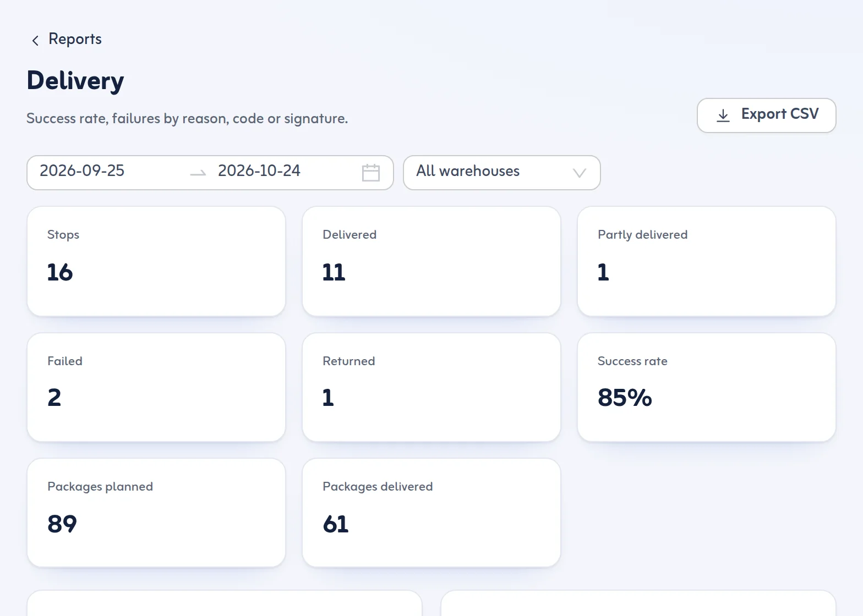Click the arrow between the dates
The image size is (863, 616).
click(x=198, y=173)
